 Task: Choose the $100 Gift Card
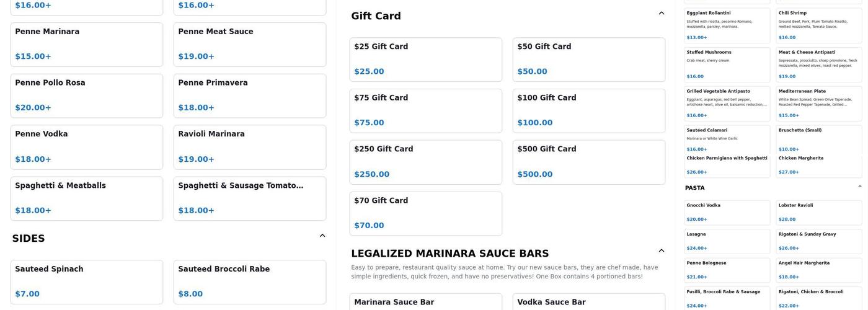click(x=588, y=111)
